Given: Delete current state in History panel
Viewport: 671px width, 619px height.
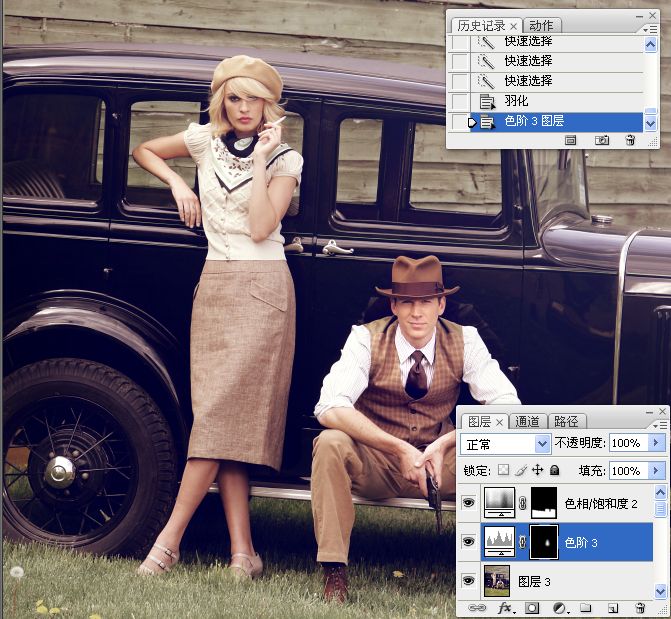Looking at the screenshot, I should (x=630, y=140).
